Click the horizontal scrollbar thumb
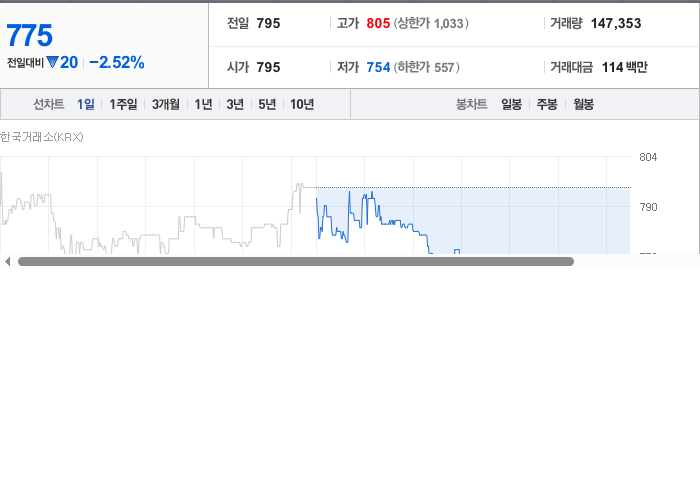 point(296,262)
